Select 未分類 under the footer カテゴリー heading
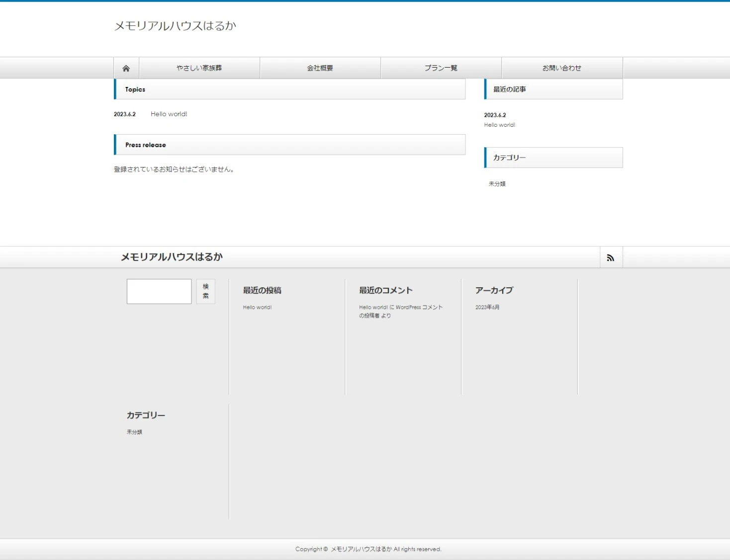Viewport: 730px width, 560px height. [x=134, y=432]
